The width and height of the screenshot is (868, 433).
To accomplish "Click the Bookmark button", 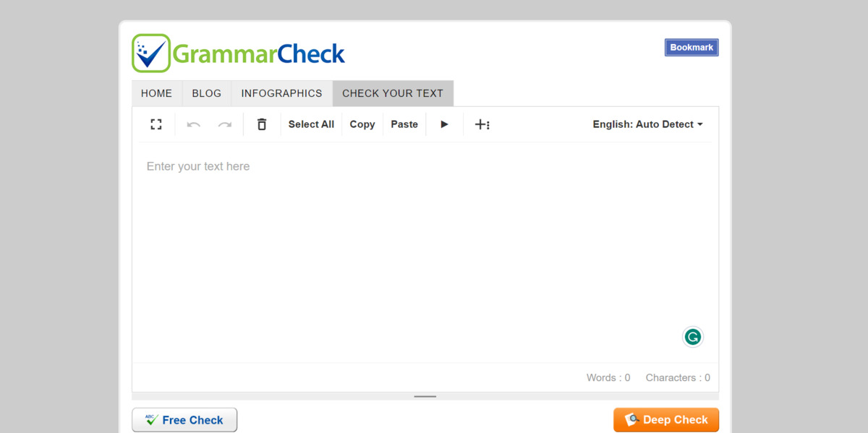I will pos(692,48).
